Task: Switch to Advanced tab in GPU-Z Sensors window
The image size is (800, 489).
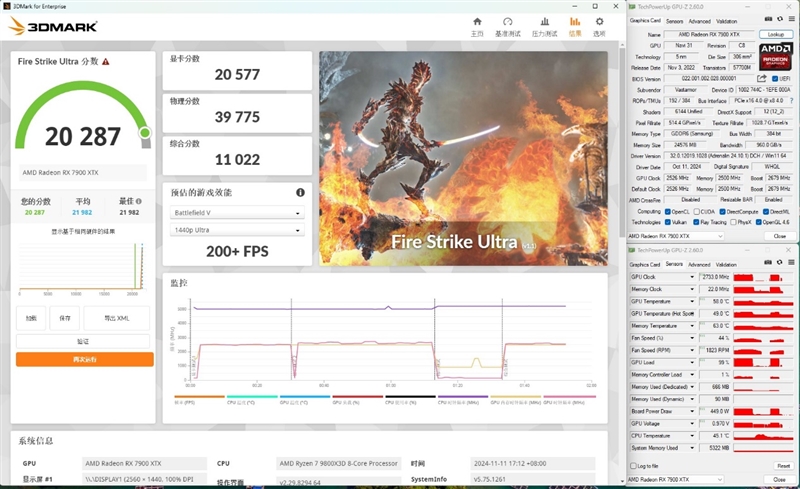Action: [699, 264]
